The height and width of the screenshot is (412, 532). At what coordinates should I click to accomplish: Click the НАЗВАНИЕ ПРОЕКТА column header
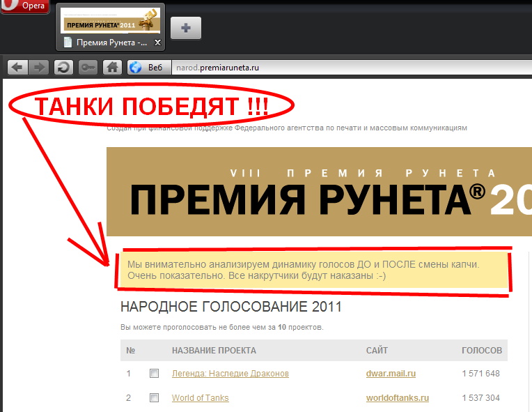coord(214,351)
